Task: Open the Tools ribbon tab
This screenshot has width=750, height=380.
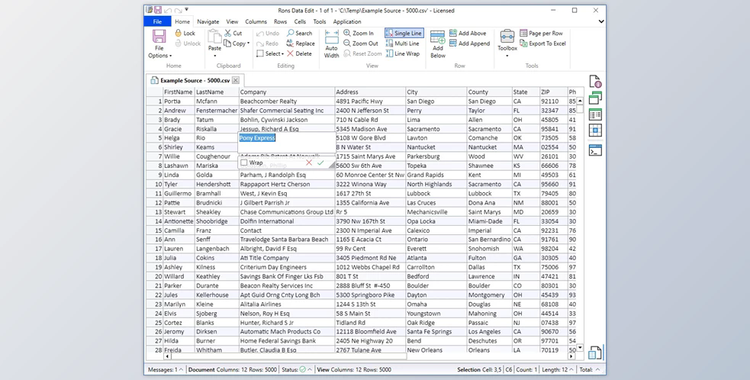Action: coord(320,22)
